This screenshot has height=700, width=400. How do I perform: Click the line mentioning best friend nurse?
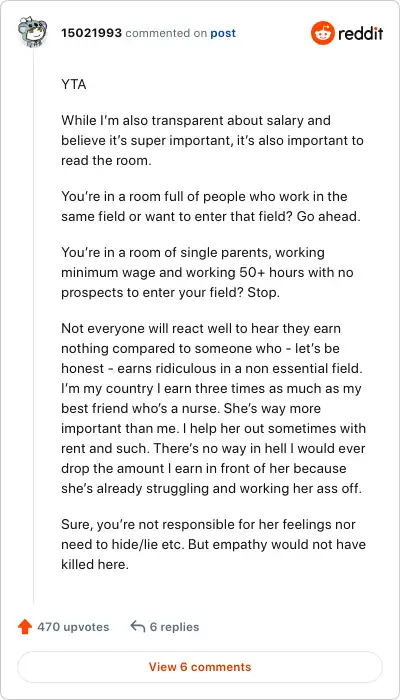point(191,408)
